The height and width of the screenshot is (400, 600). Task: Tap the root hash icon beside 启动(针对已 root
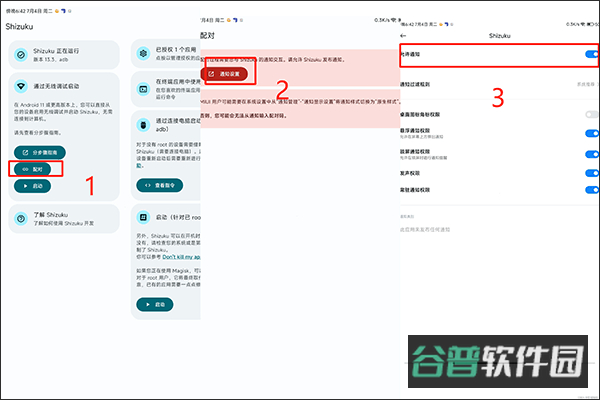(143, 217)
